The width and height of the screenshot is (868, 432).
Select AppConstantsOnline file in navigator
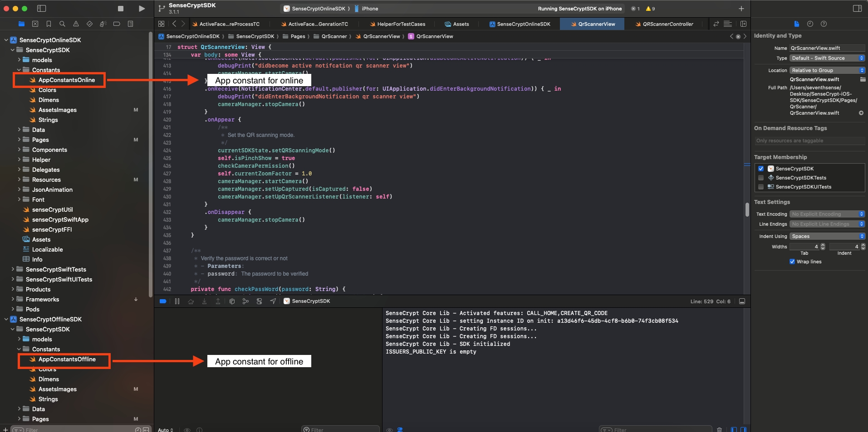pos(66,80)
